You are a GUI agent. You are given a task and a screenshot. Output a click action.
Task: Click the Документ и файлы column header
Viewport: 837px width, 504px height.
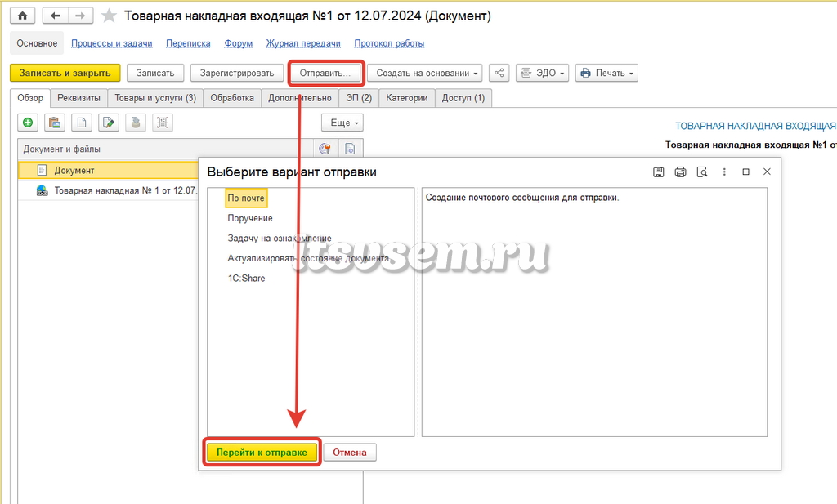click(x=165, y=149)
